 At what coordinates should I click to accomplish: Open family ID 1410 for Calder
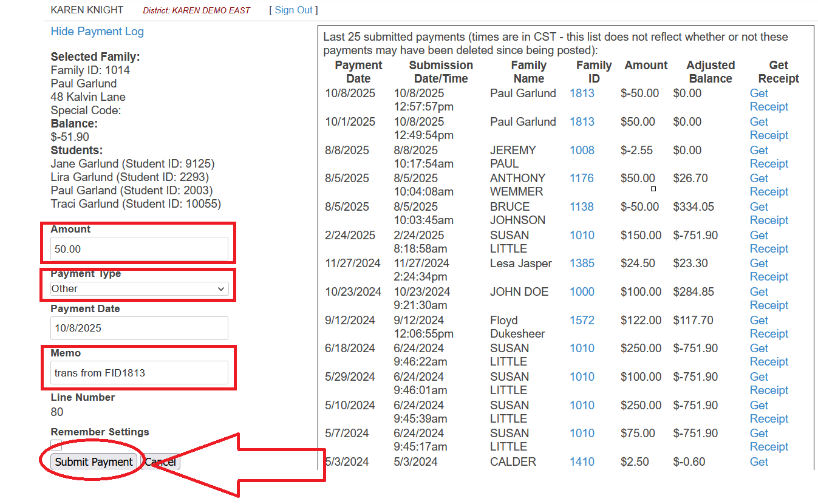pos(582,462)
